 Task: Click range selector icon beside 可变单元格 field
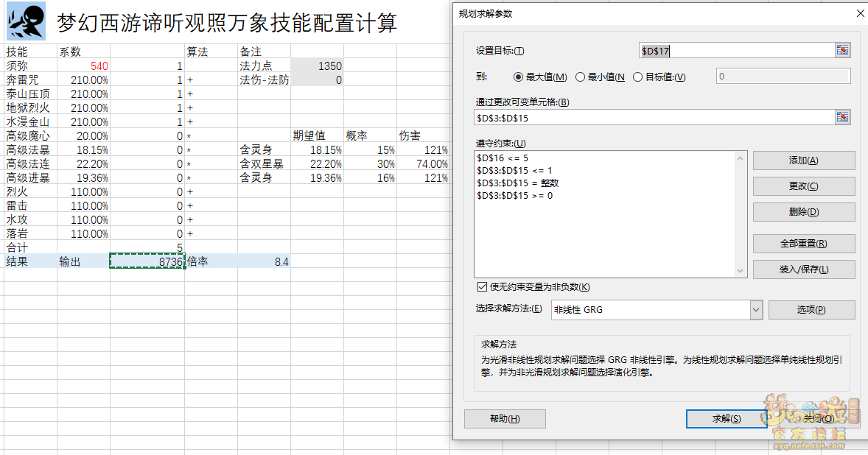(842, 117)
